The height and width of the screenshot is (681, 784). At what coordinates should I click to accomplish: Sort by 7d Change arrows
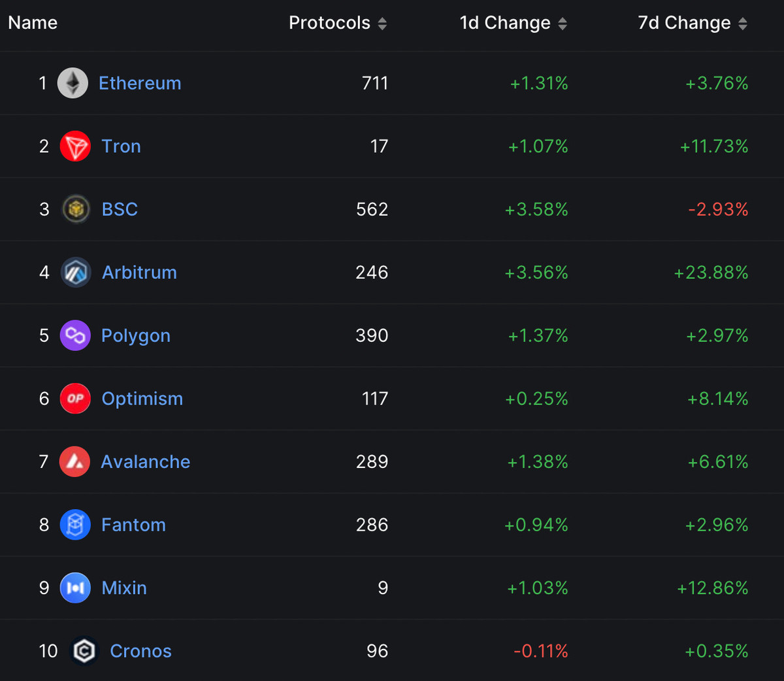pyautogui.click(x=743, y=24)
